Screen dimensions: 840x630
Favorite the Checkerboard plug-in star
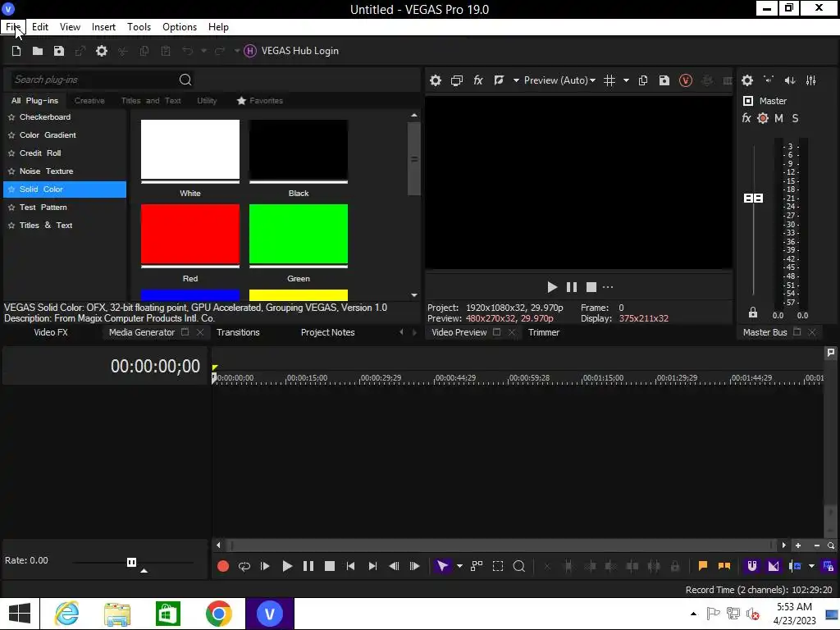tap(11, 117)
